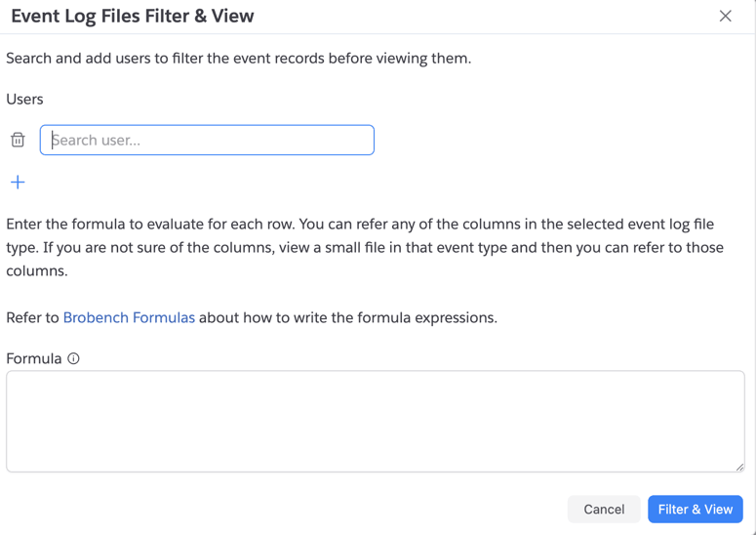Click the text 'about how to write the formula expressions'
Image resolution: width=756 pixels, height=535 pixels.
point(347,317)
